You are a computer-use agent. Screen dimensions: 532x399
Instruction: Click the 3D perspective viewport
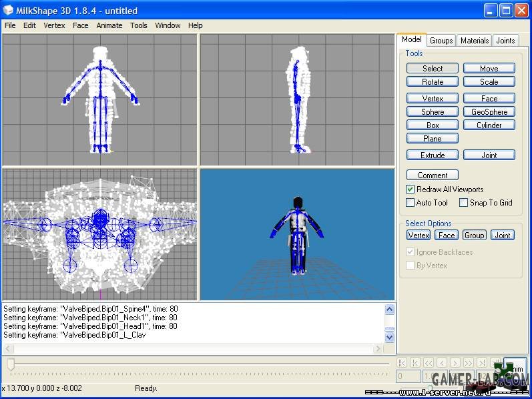click(297, 234)
